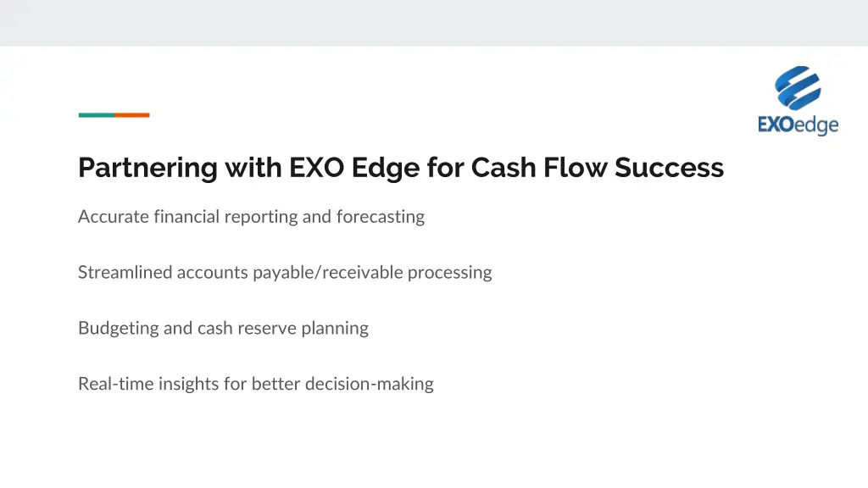Click the blue EXO Edge logo emblem
Screen dimensions: 868x488
tap(798, 88)
